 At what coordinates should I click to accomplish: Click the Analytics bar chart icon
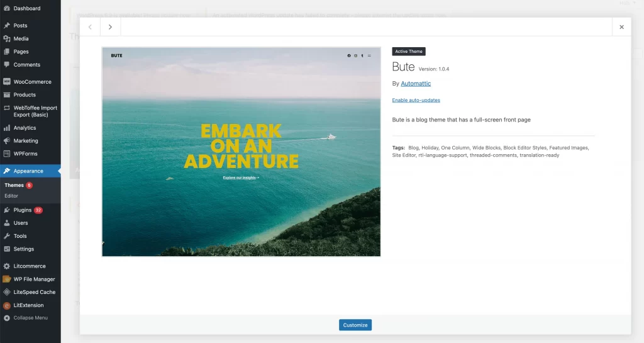pos(6,128)
